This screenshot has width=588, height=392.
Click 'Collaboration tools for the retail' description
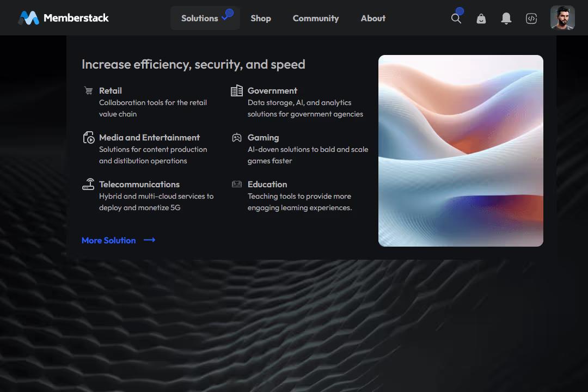tap(153, 102)
